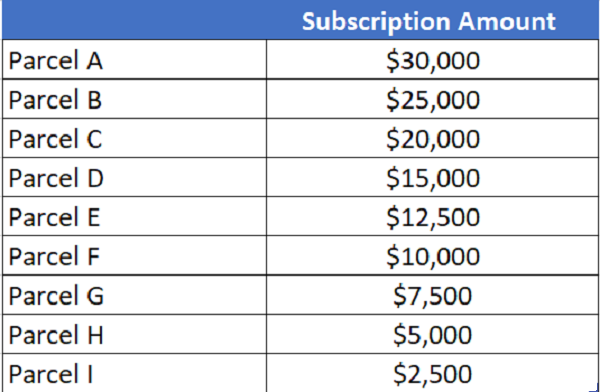Click the Parcel G label cell
This screenshot has width=600, height=392.
pos(134,295)
